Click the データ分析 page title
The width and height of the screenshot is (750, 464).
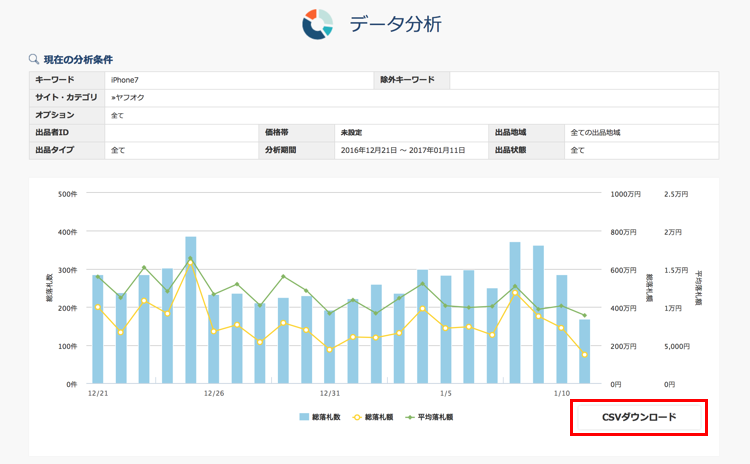395,24
